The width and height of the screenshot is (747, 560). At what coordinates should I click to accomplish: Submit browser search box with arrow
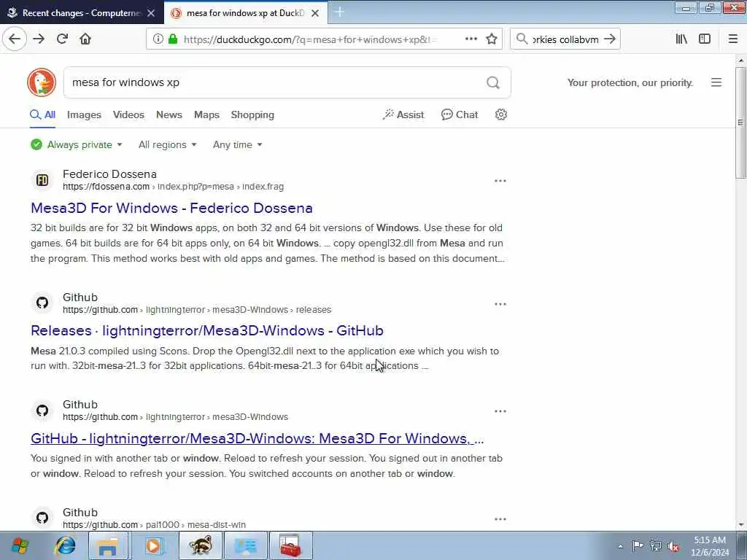609,39
